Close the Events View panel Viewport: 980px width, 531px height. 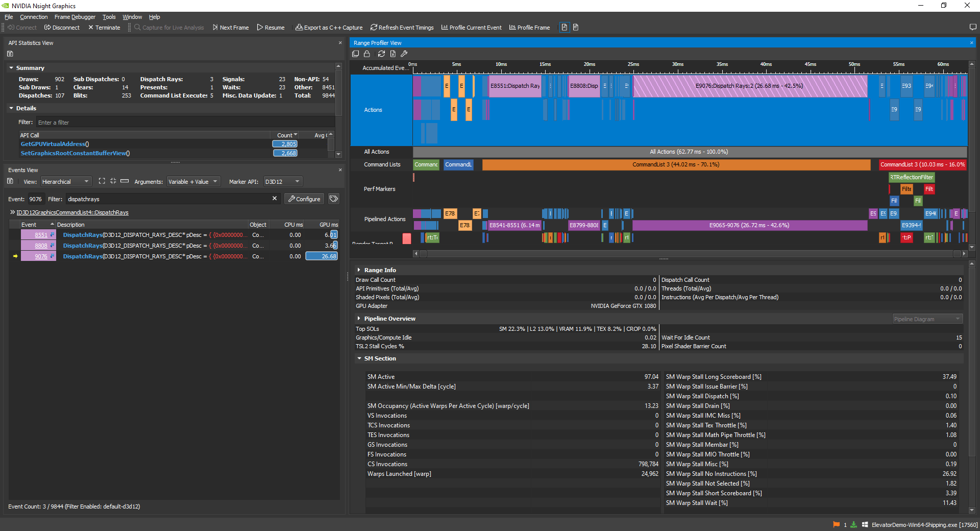pos(340,170)
